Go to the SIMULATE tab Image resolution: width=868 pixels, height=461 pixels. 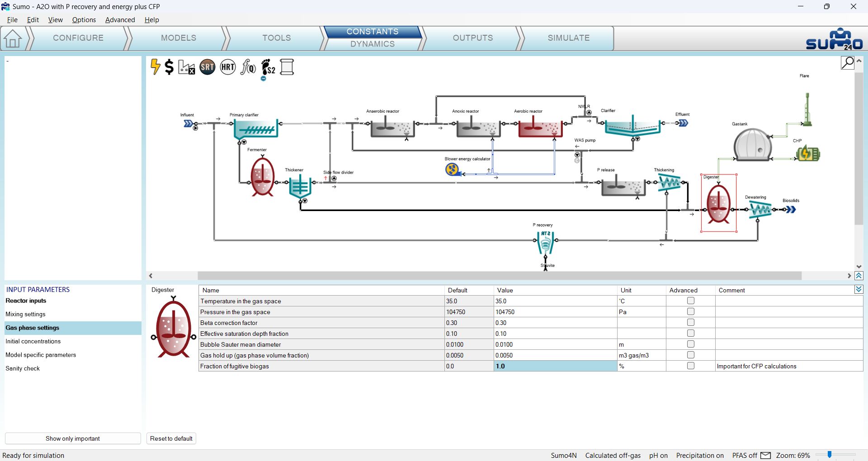[569, 38]
